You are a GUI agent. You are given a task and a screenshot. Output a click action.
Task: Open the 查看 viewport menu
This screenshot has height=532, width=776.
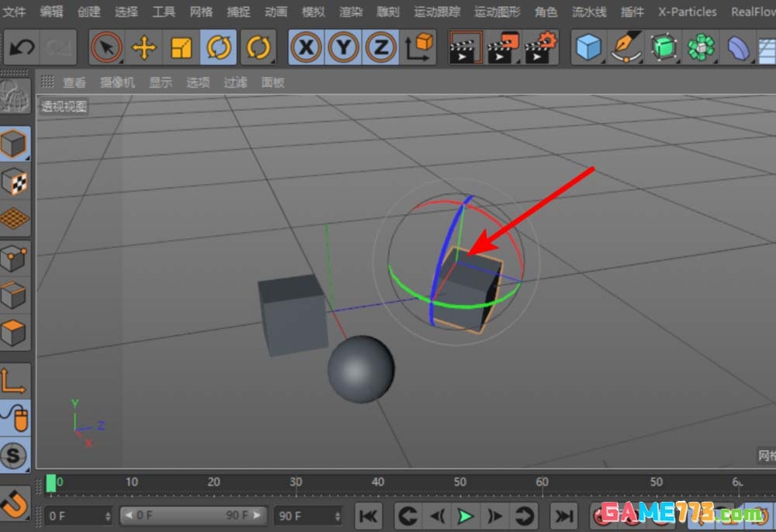pos(74,83)
